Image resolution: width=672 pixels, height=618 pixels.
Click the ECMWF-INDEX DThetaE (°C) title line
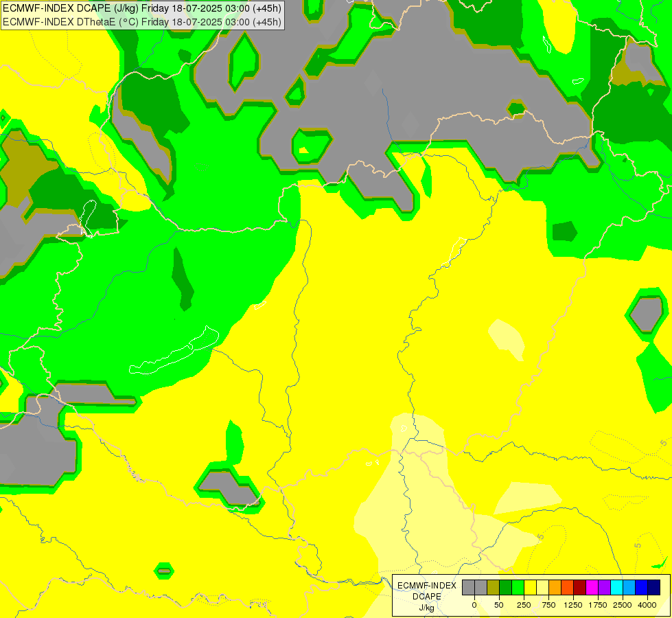coord(142,21)
